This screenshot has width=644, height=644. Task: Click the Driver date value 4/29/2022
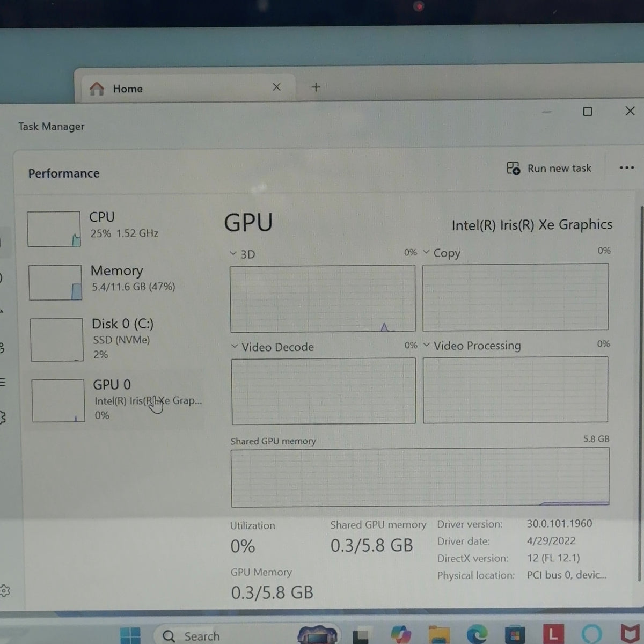pos(551,540)
